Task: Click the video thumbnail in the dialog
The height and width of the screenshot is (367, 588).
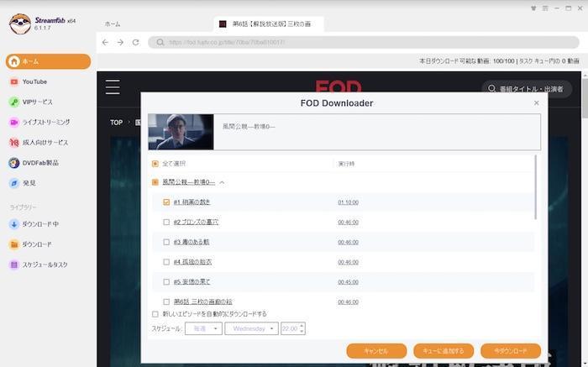Action: (181, 132)
